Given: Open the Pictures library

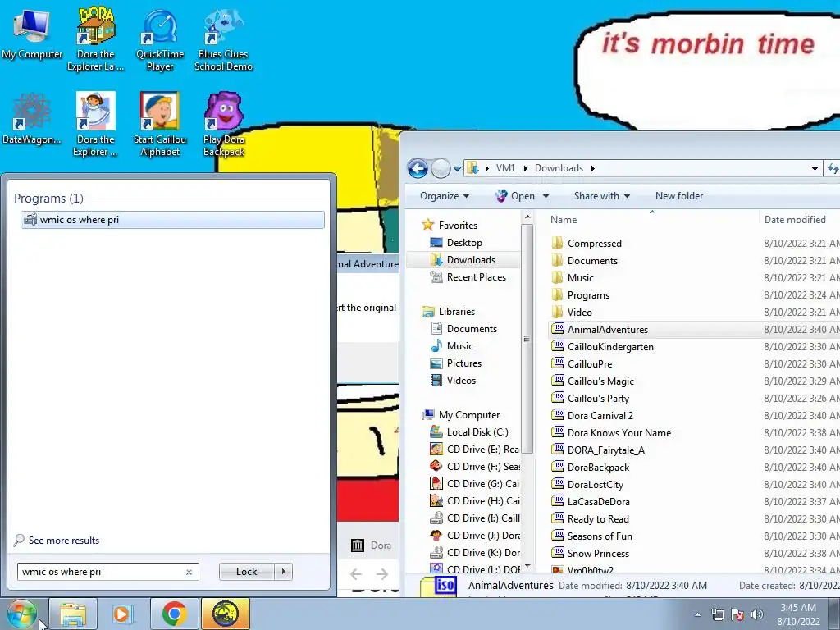Looking at the screenshot, I should click(456, 363).
